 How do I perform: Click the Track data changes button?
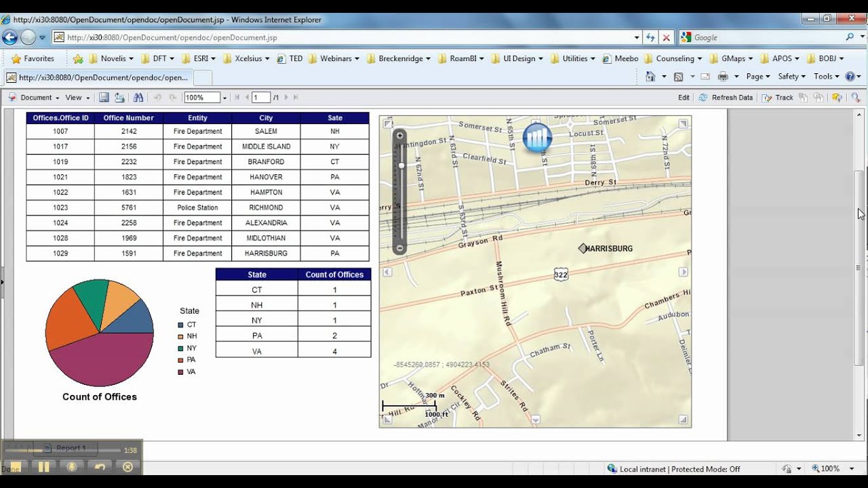(777, 98)
